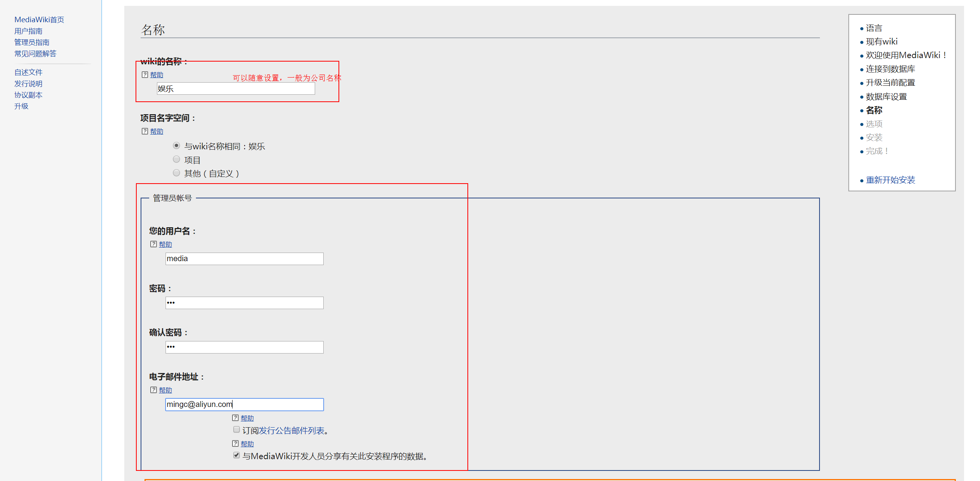Open 常见问题解答 sidebar link
This screenshot has height=481, width=980.
(x=35, y=53)
